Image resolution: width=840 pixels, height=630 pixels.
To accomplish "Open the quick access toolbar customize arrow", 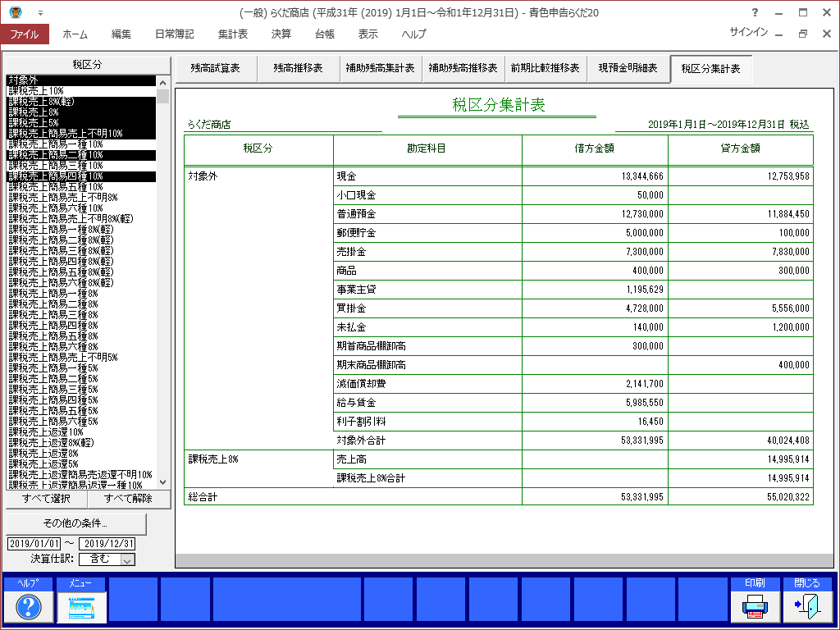I will point(40,13).
